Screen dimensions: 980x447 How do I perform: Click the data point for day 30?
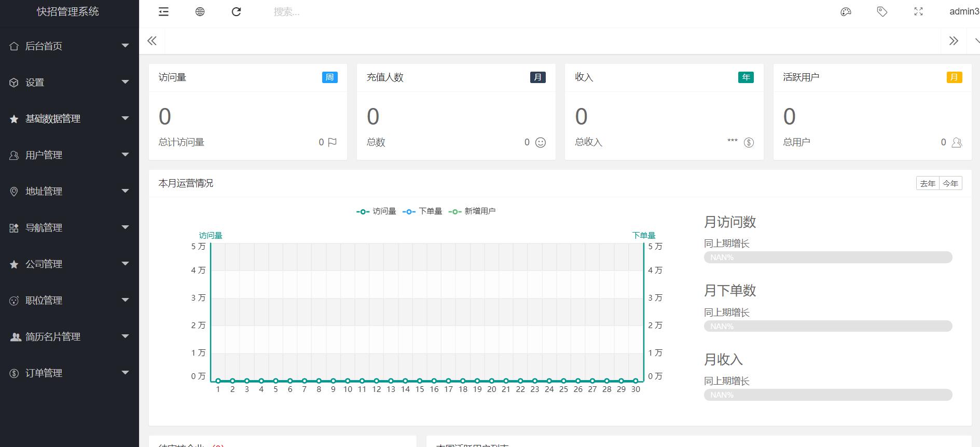click(x=636, y=381)
